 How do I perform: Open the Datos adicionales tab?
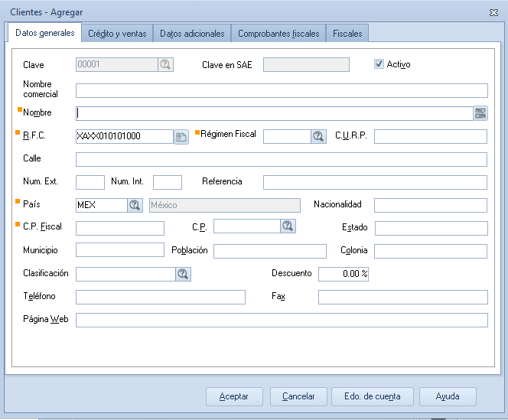point(192,34)
